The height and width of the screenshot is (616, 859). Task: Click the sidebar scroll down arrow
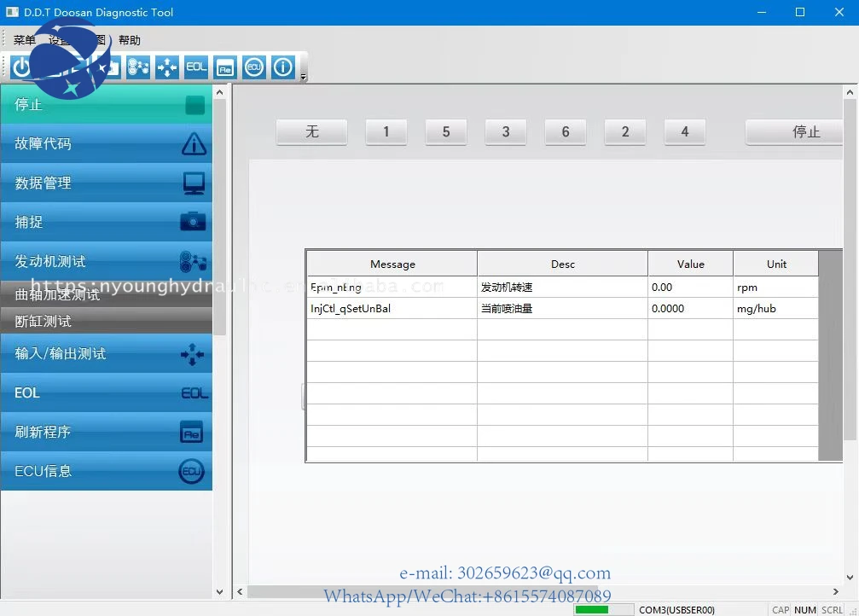point(220,591)
